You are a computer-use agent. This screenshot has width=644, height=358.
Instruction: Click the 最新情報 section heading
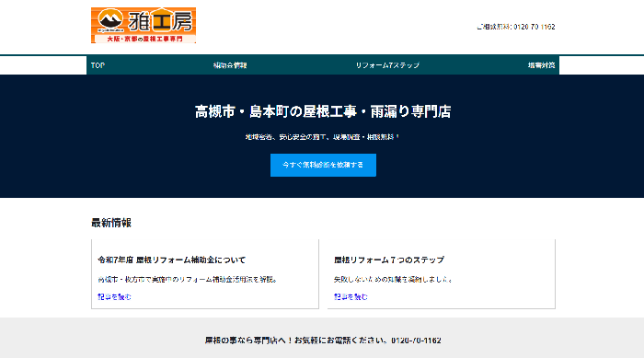point(111,223)
